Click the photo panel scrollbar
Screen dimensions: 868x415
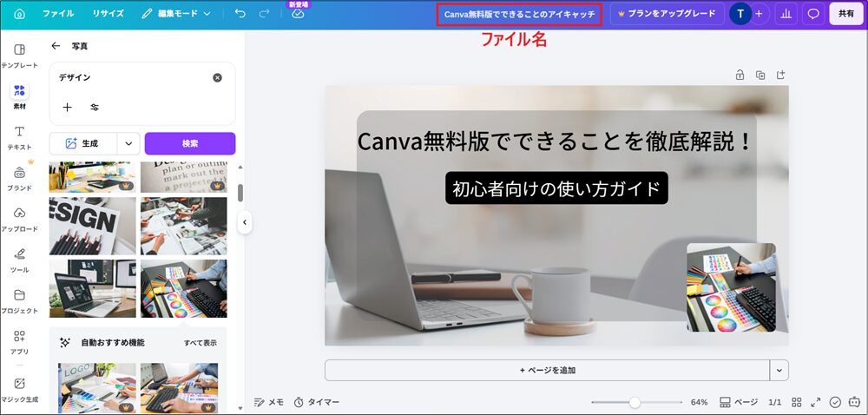(x=240, y=193)
